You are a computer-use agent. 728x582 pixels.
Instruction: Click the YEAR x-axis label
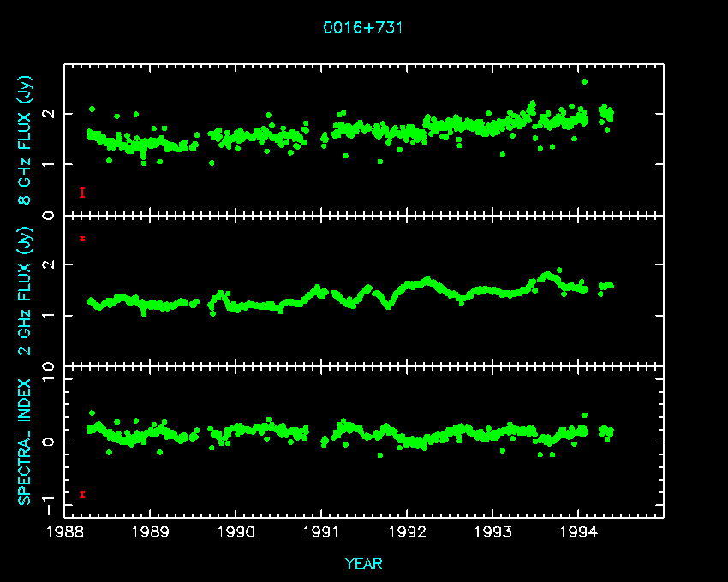pyautogui.click(x=363, y=563)
